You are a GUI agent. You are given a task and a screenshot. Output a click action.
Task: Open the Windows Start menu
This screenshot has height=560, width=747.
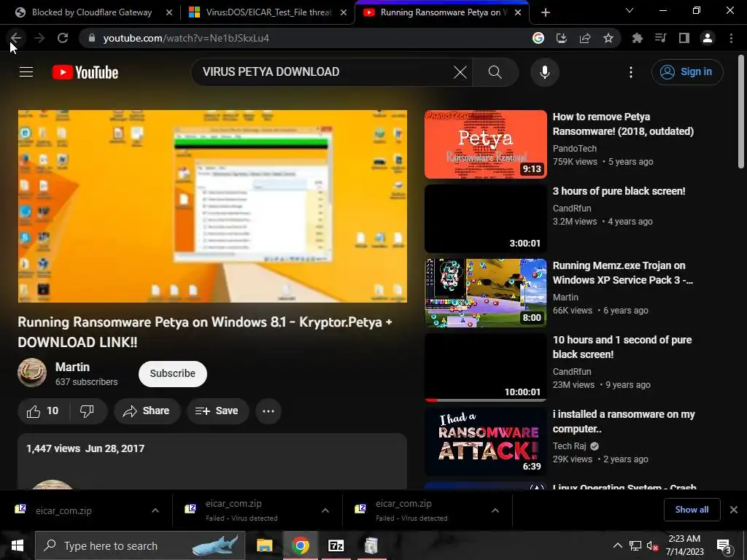point(18,545)
